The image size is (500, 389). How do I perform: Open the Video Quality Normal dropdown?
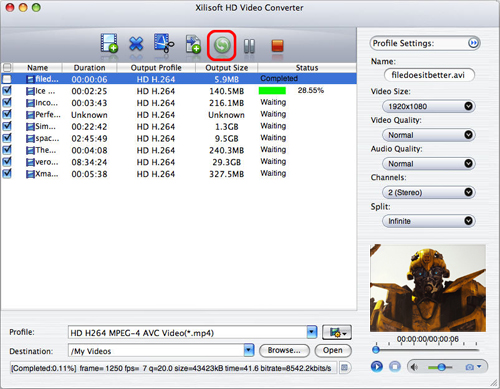(428, 135)
